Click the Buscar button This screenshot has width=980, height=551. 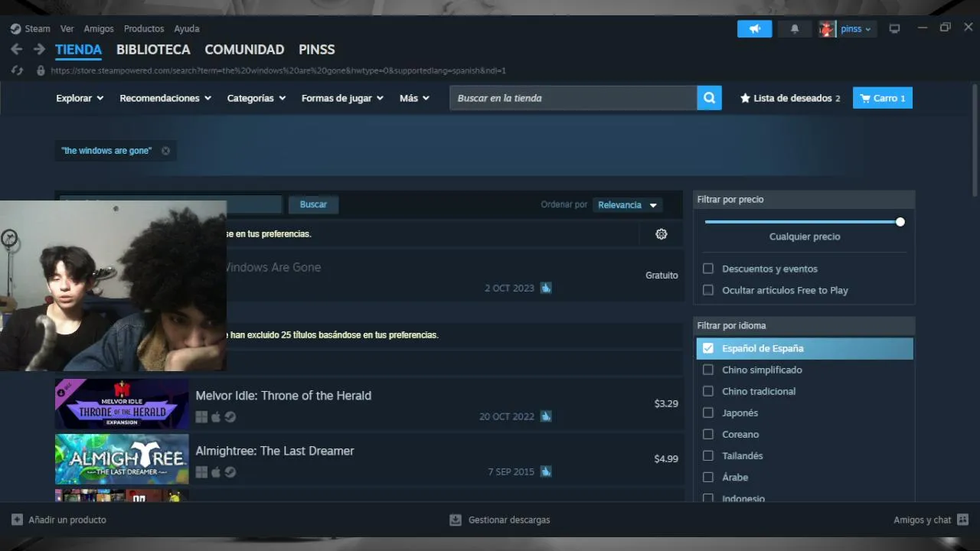tap(313, 204)
